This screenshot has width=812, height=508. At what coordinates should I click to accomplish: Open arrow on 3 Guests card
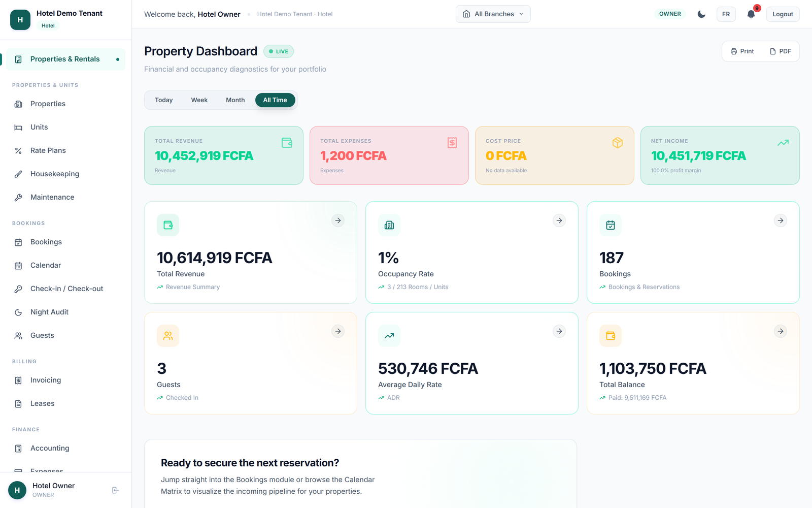point(338,331)
